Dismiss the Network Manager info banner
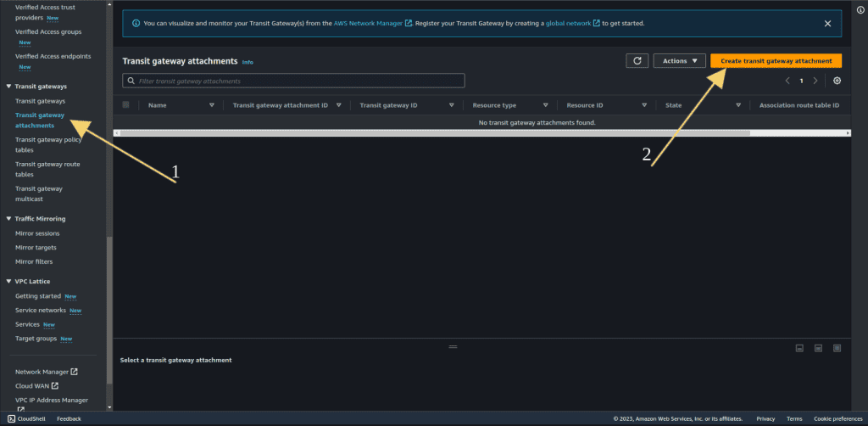This screenshot has width=868, height=426. pos(827,24)
